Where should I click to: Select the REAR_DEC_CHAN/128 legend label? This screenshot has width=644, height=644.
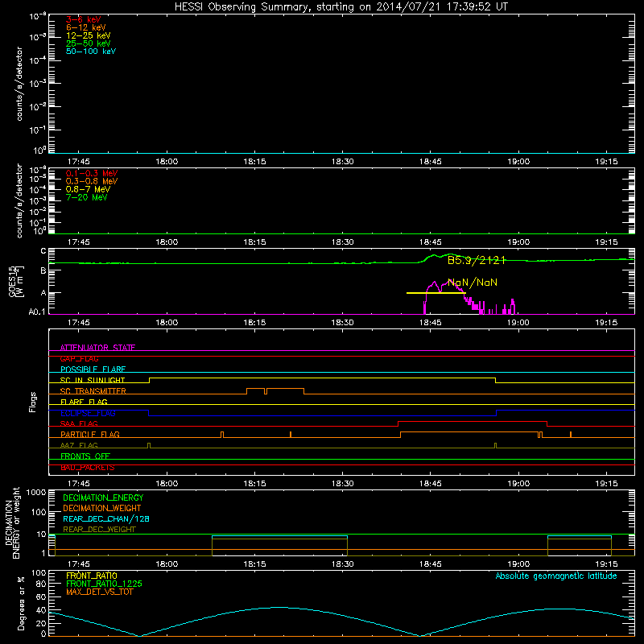[106, 518]
